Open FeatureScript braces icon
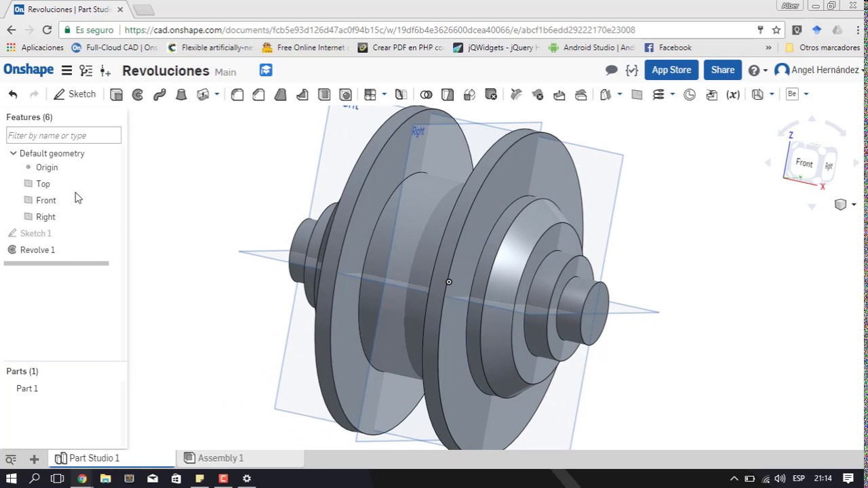 point(632,70)
